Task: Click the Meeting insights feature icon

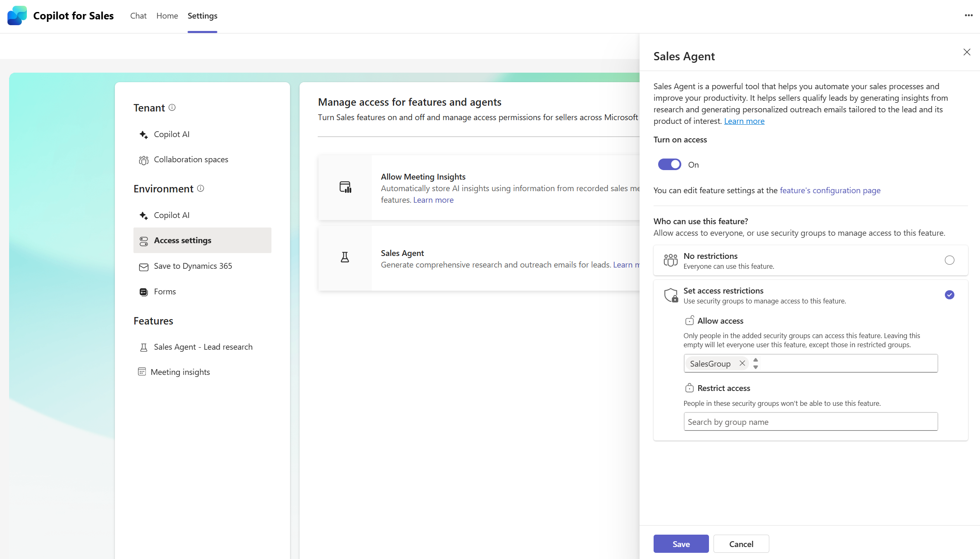Action: tap(143, 372)
